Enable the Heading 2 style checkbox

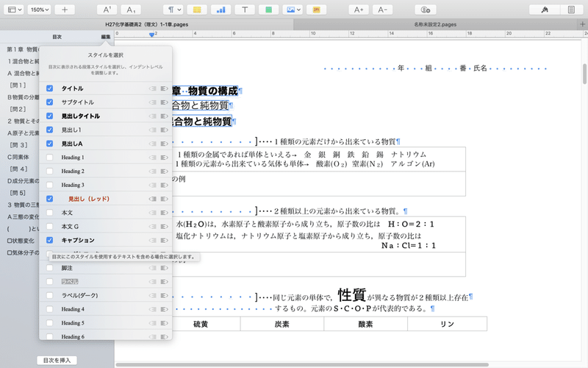49,171
